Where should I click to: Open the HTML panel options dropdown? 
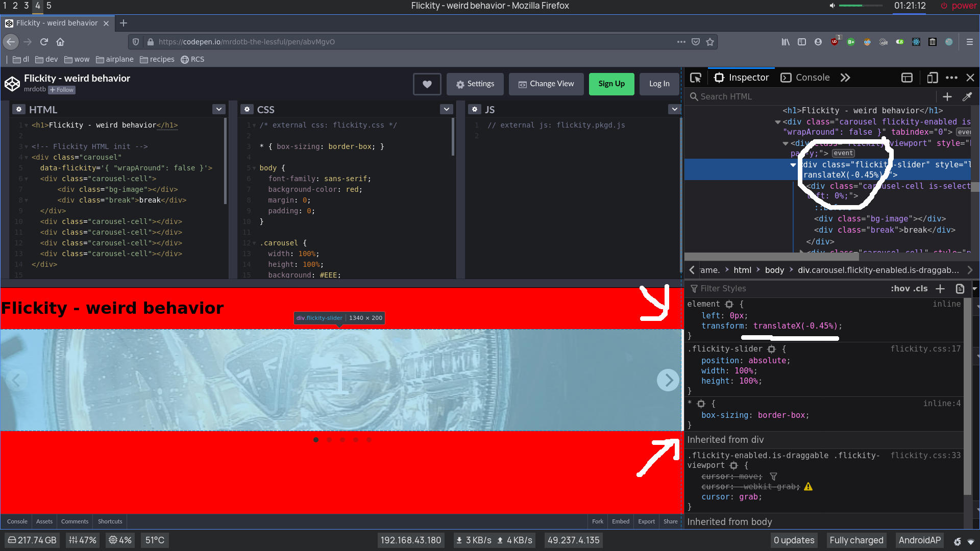click(x=218, y=109)
